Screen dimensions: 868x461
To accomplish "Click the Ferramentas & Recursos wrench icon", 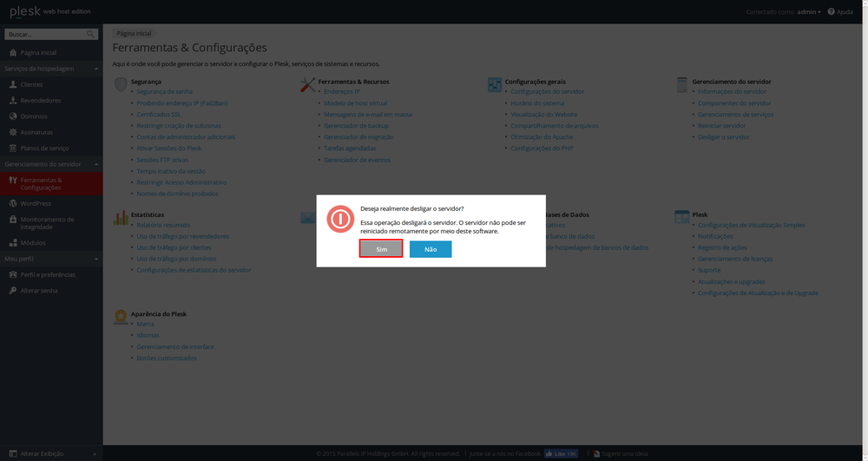I will pyautogui.click(x=307, y=84).
